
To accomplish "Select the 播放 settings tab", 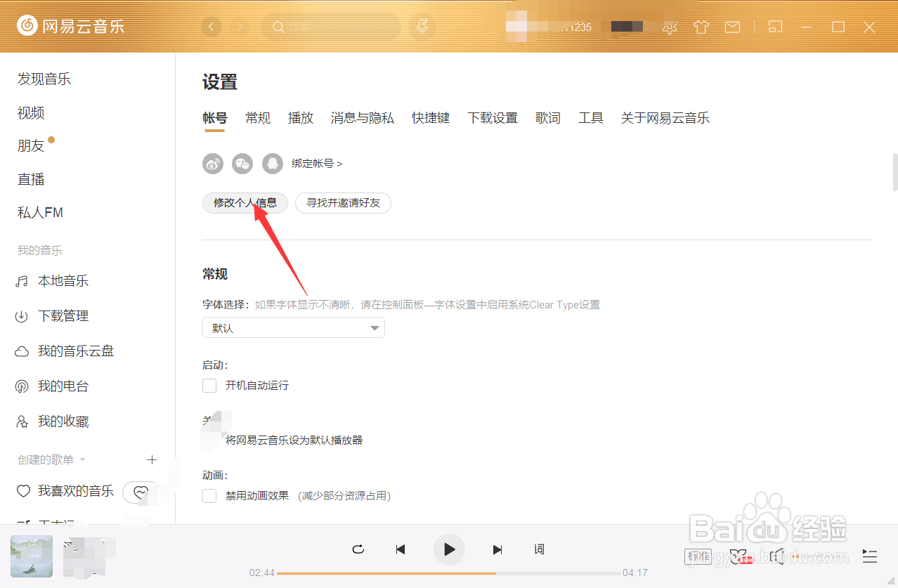I will click(301, 118).
